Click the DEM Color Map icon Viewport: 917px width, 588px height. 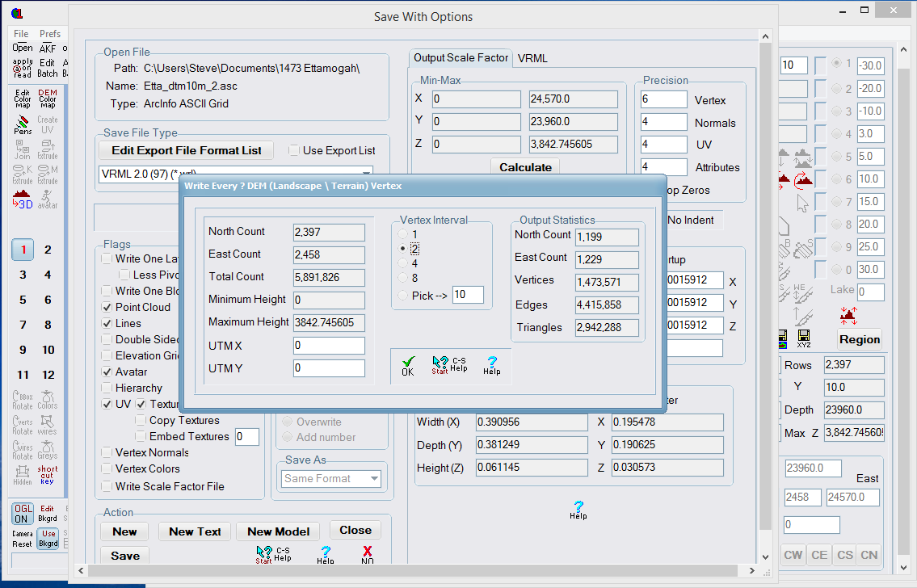[x=48, y=99]
